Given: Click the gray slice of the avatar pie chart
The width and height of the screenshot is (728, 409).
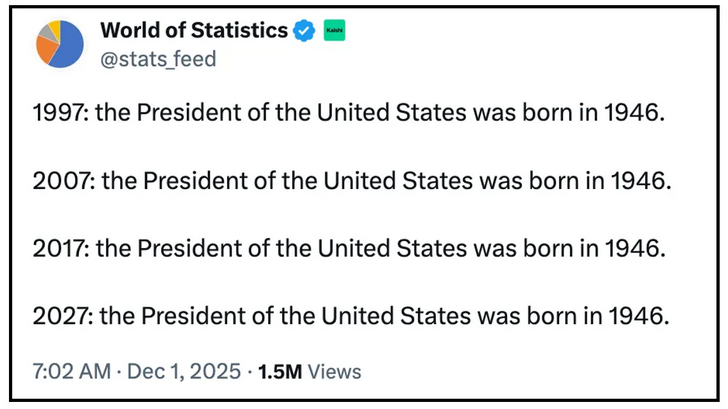Looking at the screenshot, I should 44,33.
